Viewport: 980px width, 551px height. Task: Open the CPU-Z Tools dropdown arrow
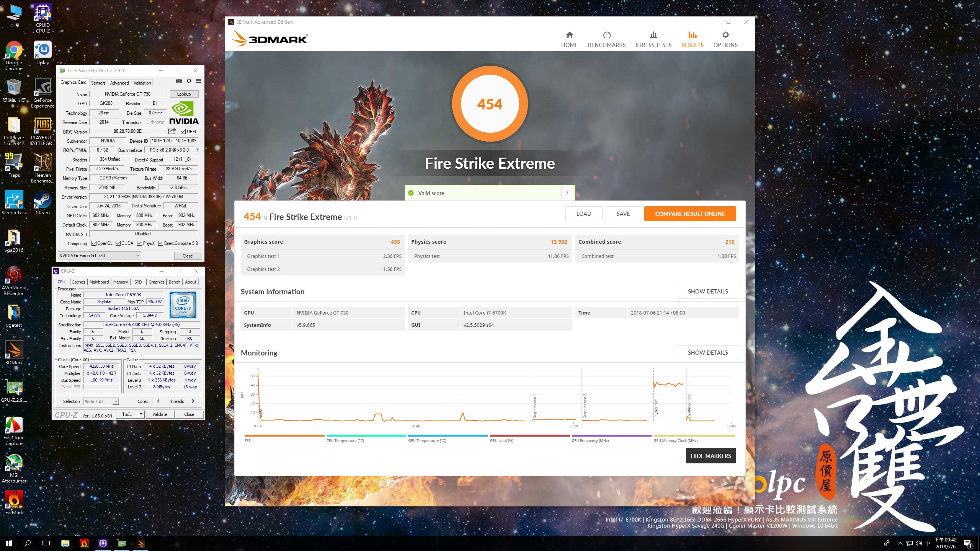(141, 414)
